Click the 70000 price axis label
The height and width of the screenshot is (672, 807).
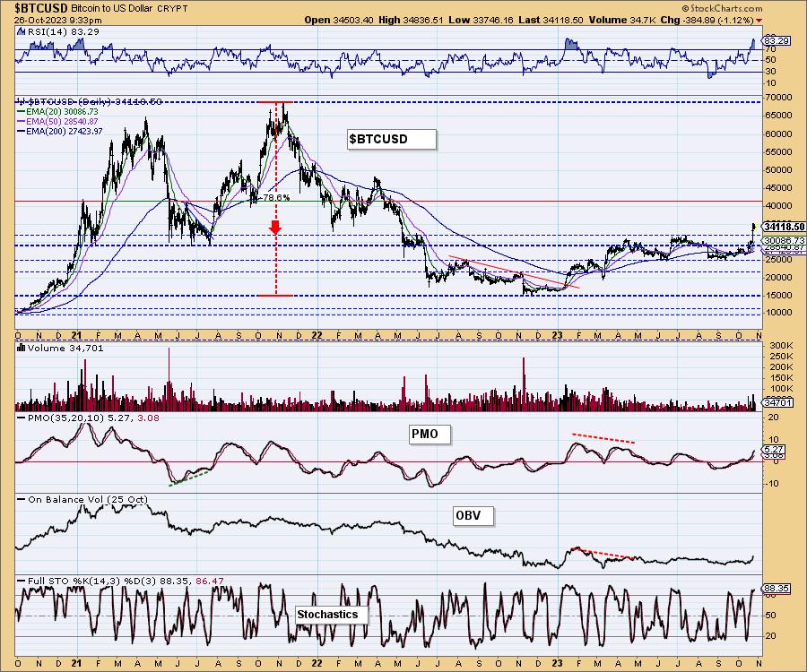780,97
